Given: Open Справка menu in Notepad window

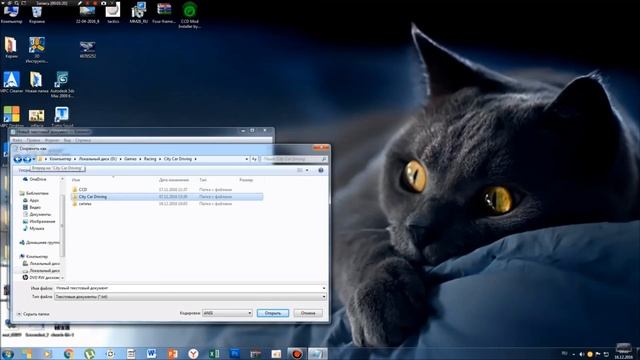Looking at the screenshot, I should click(x=83, y=140).
